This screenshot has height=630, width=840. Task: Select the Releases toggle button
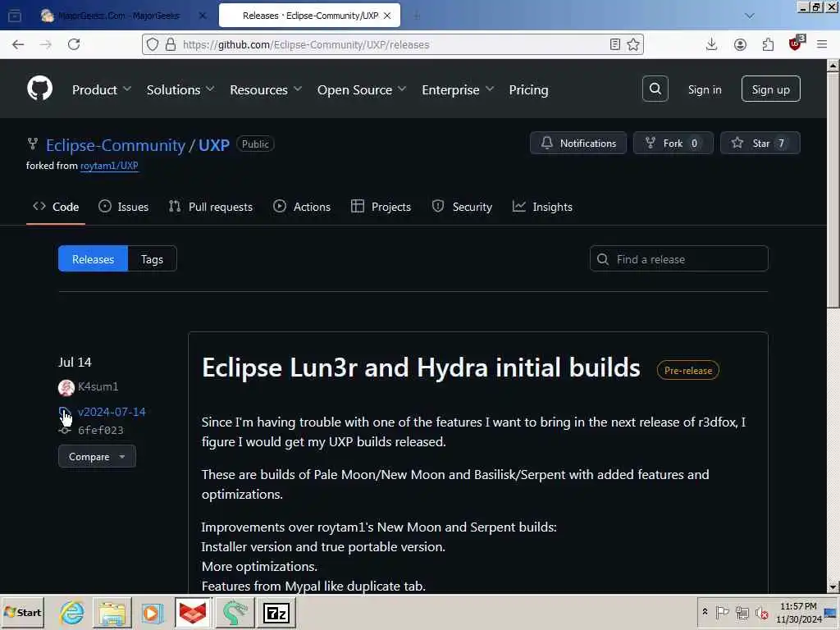click(94, 258)
